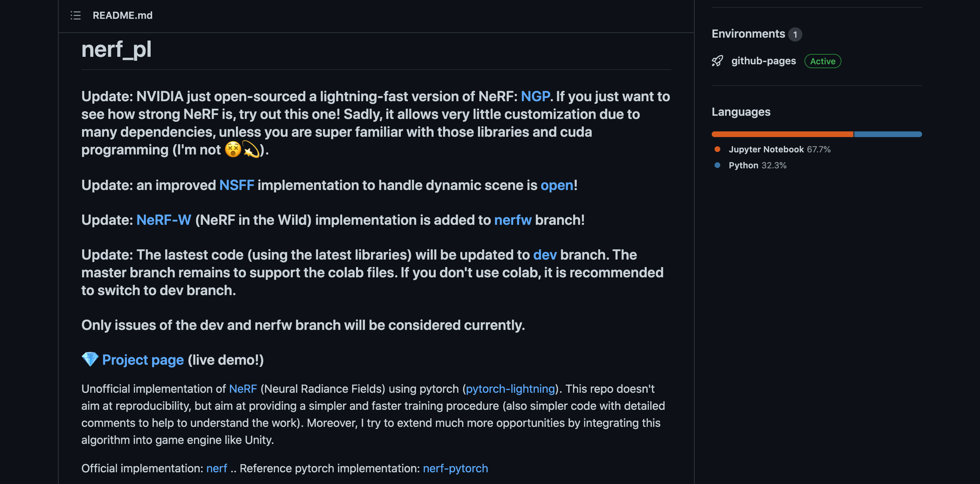Open the NGP link

coord(535,96)
